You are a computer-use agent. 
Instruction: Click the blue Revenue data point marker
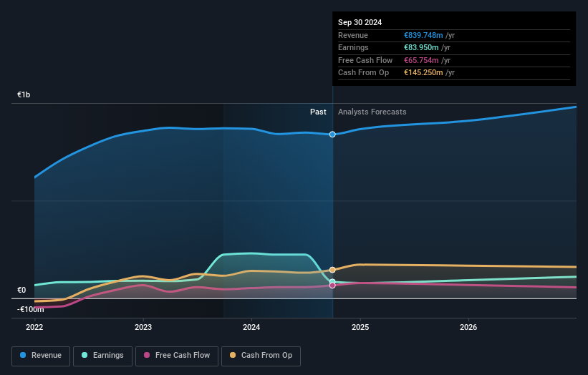pos(332,134)
